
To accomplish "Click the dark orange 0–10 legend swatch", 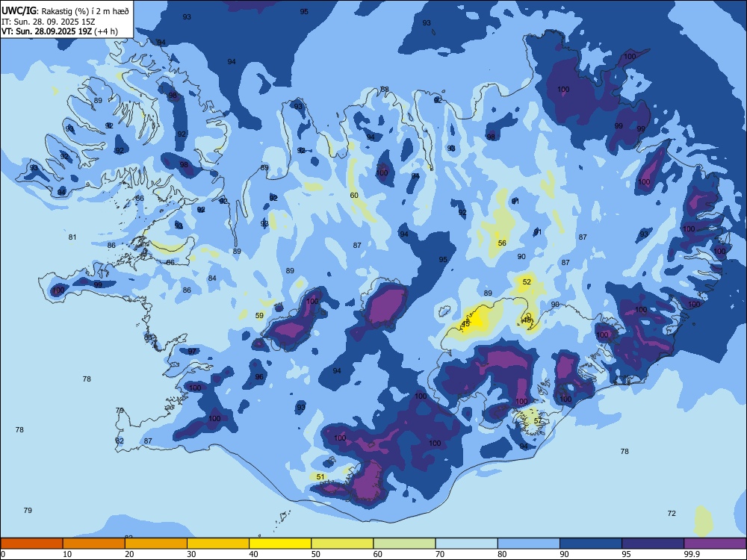I will point(31,544).
